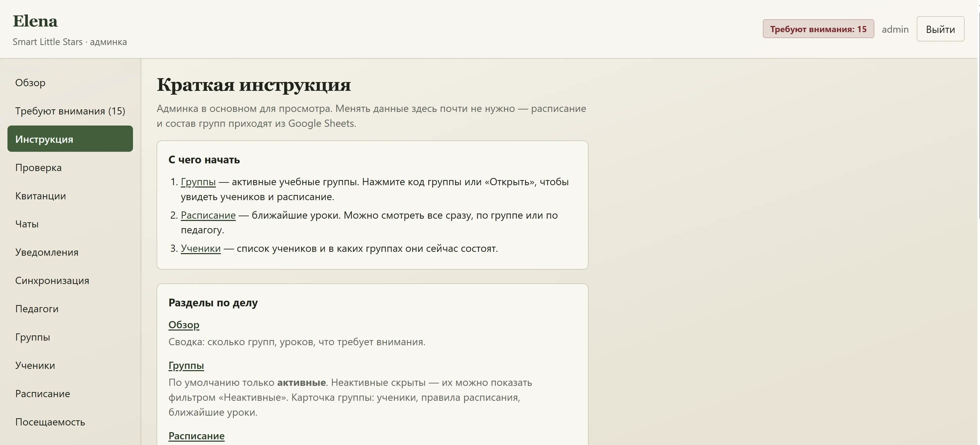
Task: Click the admin username in header
Action: point(895,29)
